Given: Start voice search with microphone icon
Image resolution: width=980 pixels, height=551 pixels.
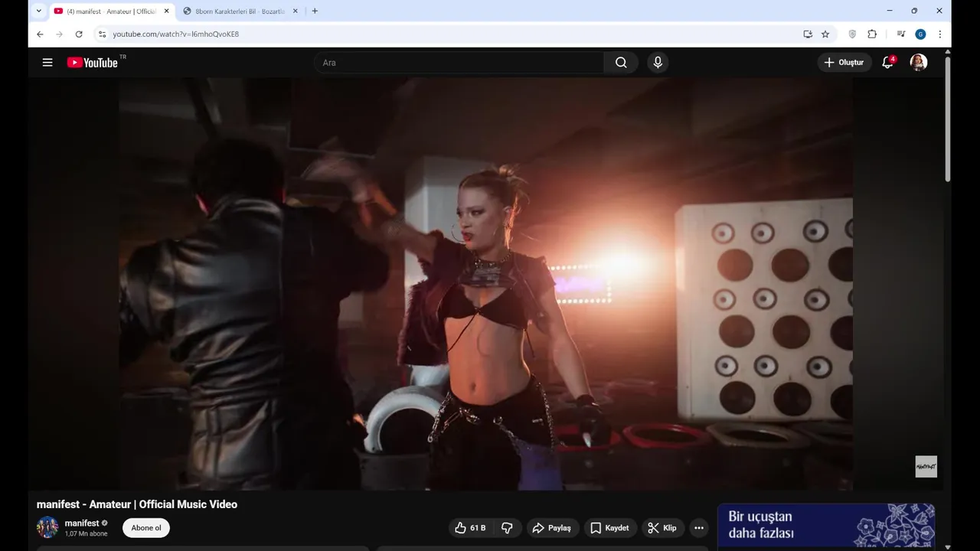Looking at the screenshot, I should click(658, 63).
